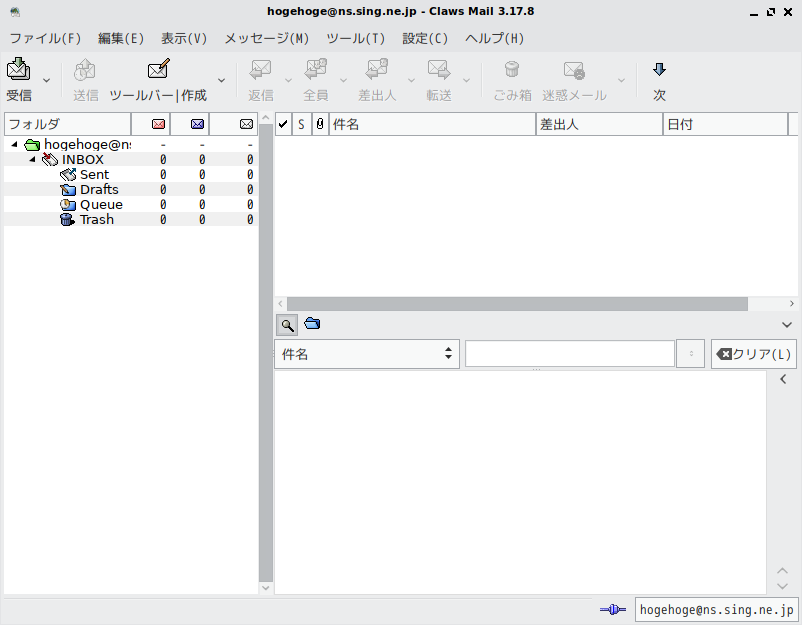This screenshot has width=802, height=625.
Task: Expand the 差出人 toolbar options arrow
Action: point(411,80)
